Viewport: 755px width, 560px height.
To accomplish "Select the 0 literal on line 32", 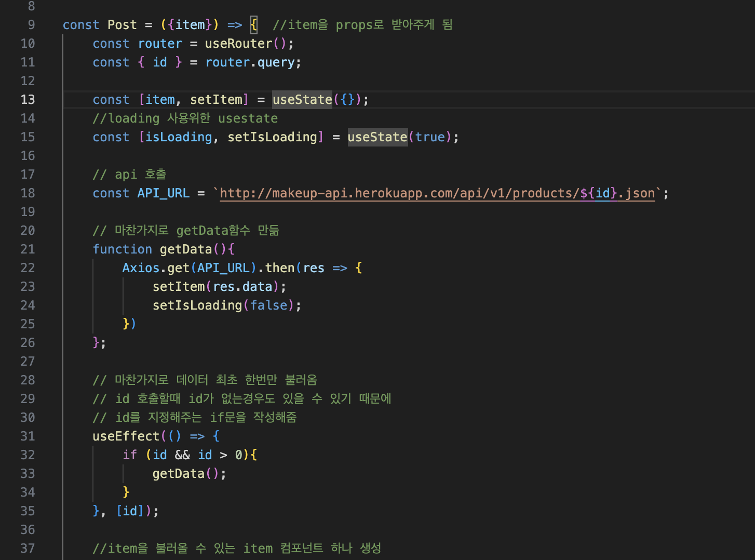I will click(x=239, y=455).
